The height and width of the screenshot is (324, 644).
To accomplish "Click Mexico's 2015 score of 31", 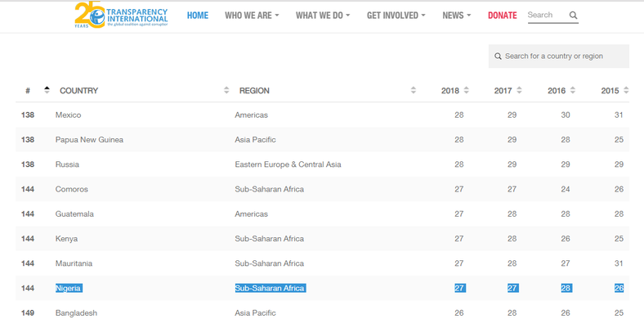I will tap(619, 115).
